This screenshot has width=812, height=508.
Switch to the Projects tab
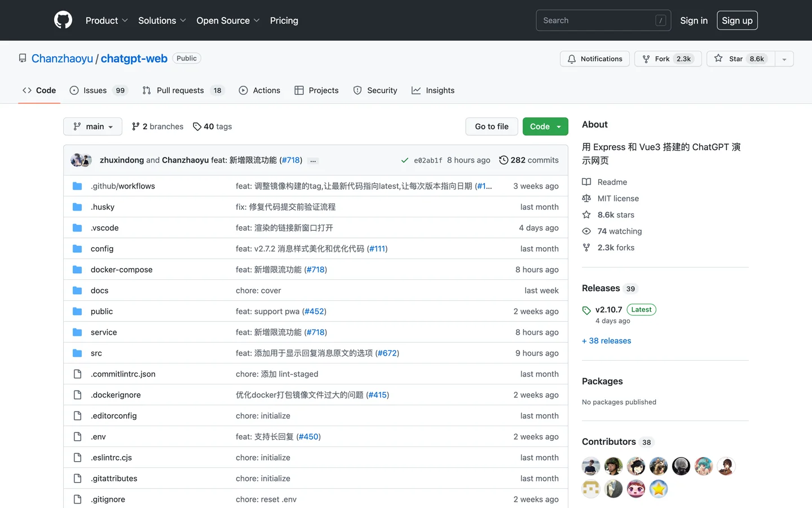[x=316, y=90]
